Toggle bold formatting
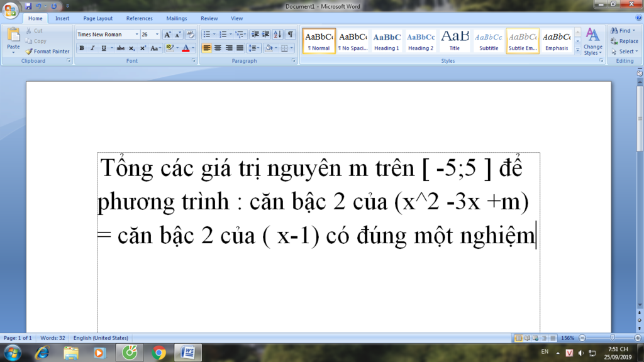Screen dimensions: 644x362 pos(82,48)
